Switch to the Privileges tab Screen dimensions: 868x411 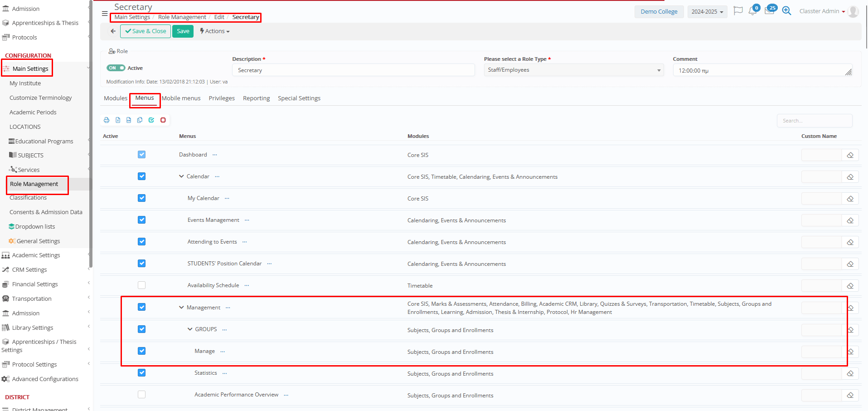(222, 98)
